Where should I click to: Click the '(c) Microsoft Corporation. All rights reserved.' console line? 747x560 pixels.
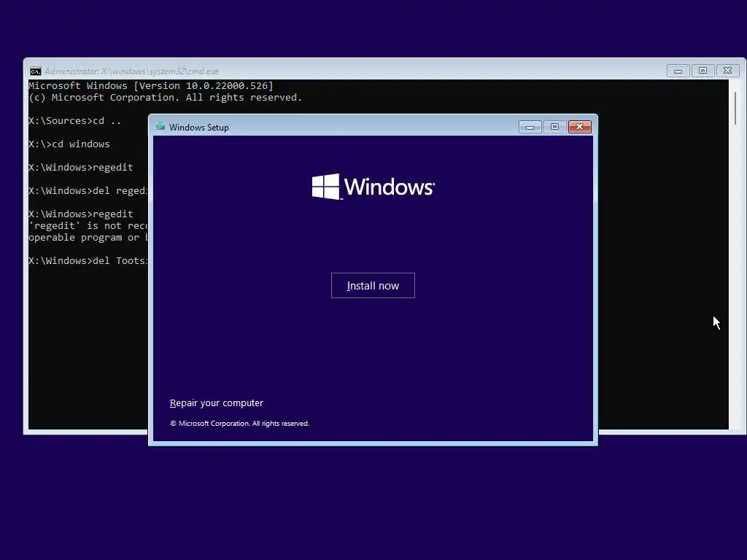click(x=166, y=98)
